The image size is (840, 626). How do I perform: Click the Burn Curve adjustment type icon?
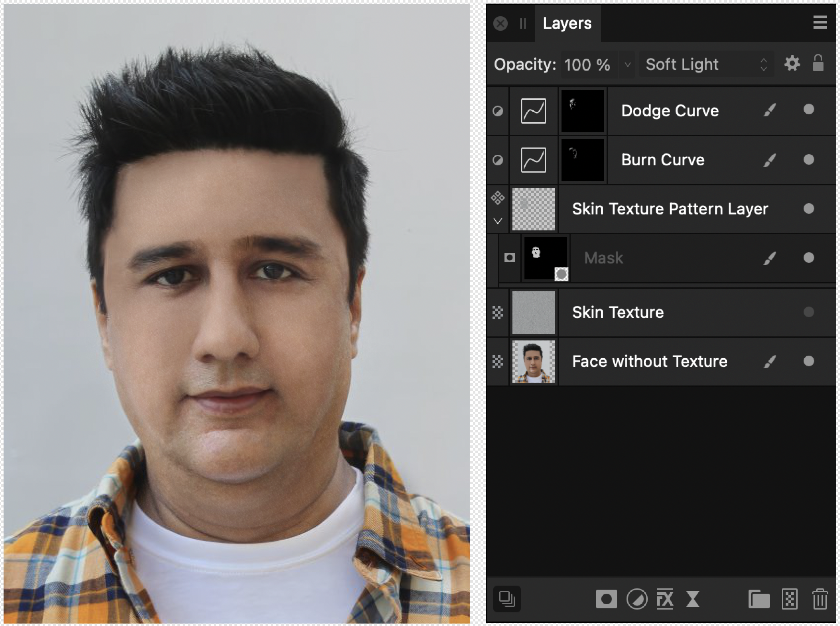point(498,160)
